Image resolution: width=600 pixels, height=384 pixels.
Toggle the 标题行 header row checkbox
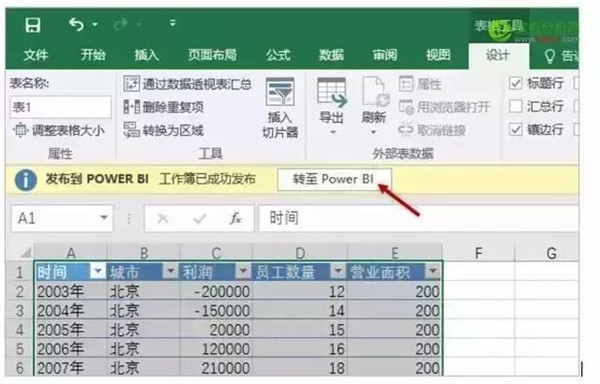[x=515, y=83]
